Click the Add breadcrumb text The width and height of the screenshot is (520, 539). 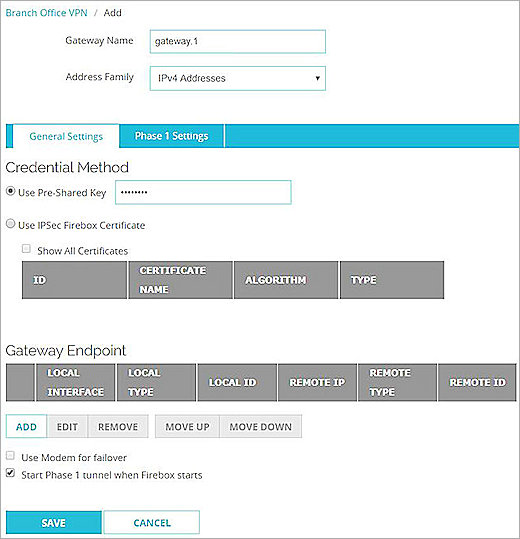[112, 13]
